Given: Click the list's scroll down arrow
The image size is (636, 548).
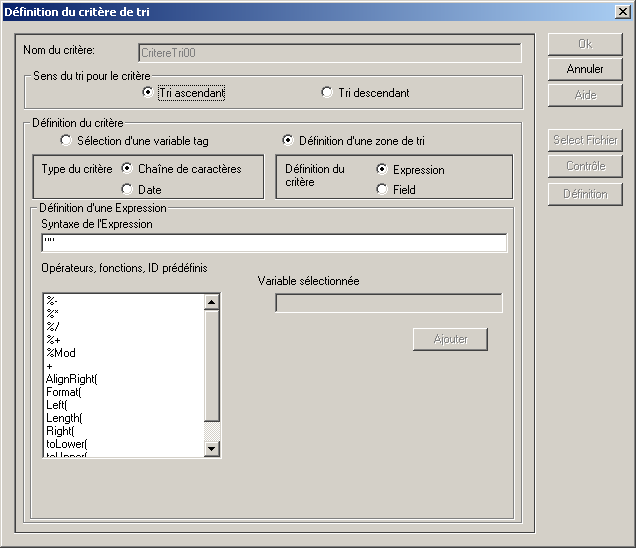Looking at the screenshot, I should pyautogui.click(x=211, y=449).
